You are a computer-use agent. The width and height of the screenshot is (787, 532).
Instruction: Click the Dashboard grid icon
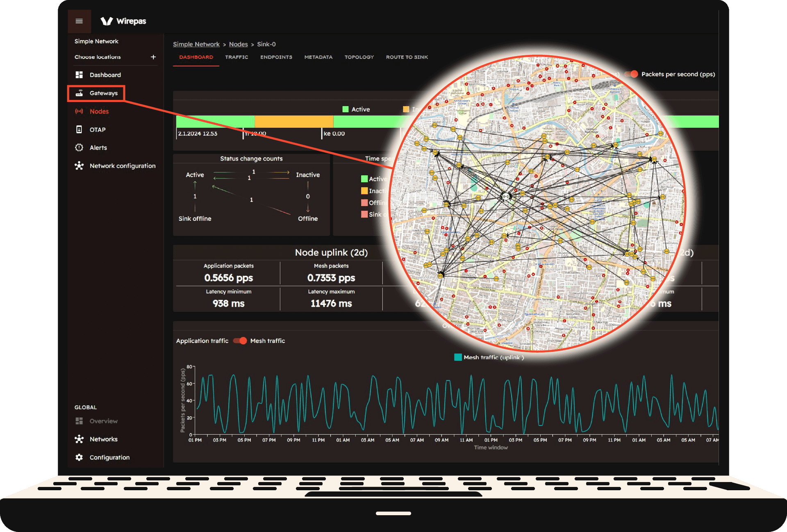point(79,75)
